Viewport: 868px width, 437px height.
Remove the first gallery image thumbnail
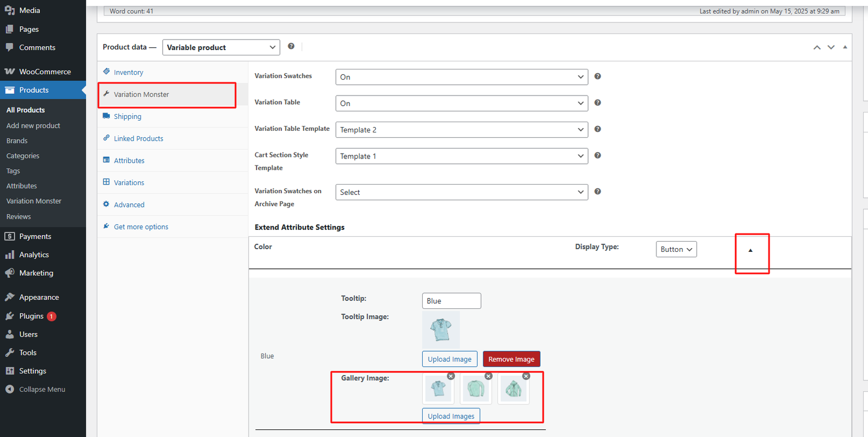451,376
